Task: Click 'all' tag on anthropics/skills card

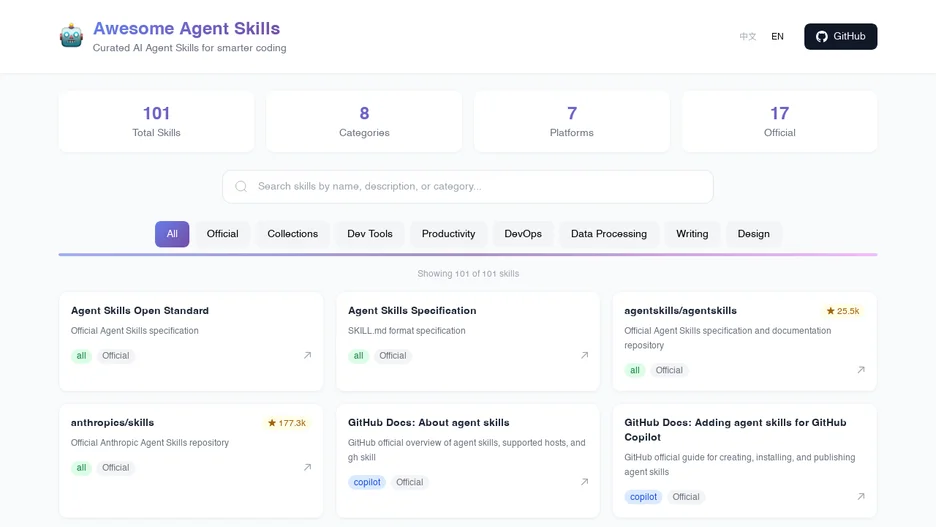Action: [81, 468]
